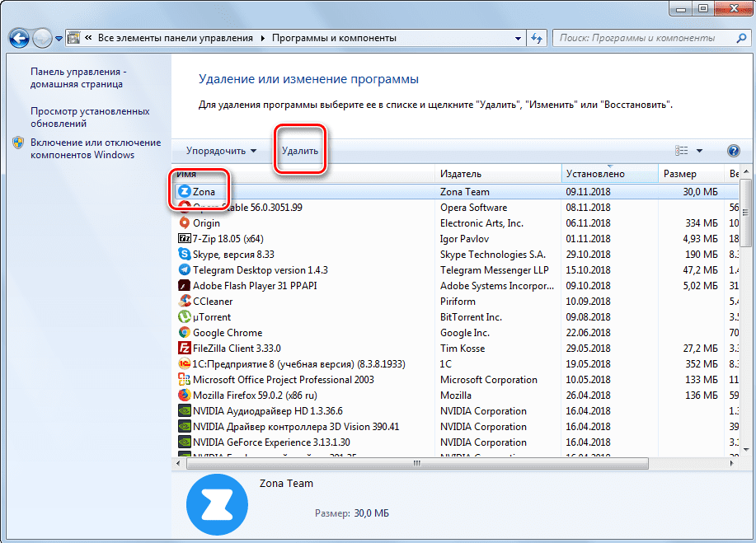Minimize the Programs and Features window

(x=681, y=9)
